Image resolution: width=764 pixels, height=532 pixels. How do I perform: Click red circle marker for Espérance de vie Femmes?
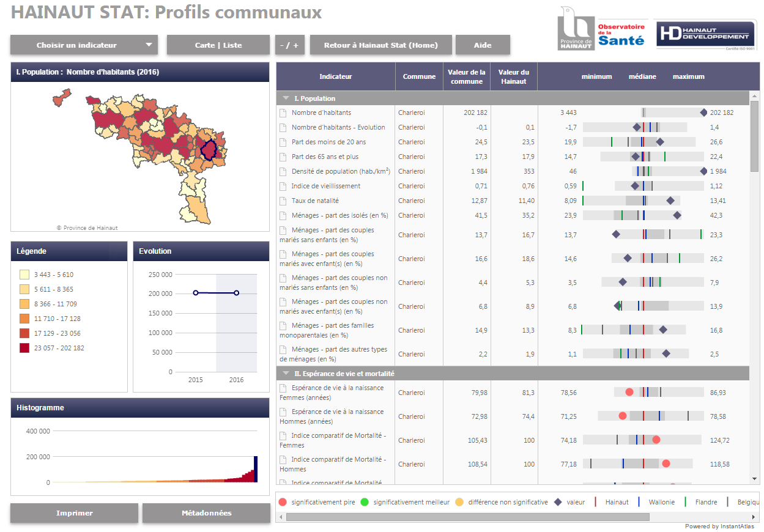629,392
